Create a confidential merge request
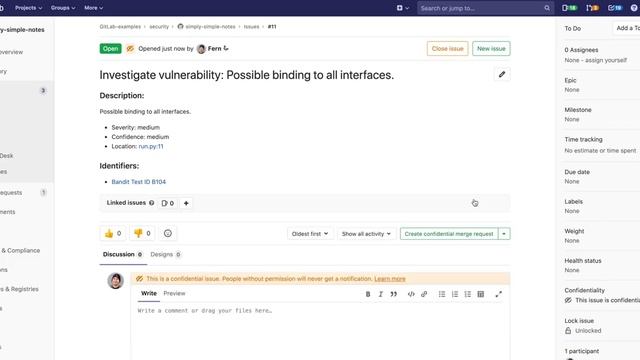The height and width of the screenshot is (360, 640). (449, 234)
